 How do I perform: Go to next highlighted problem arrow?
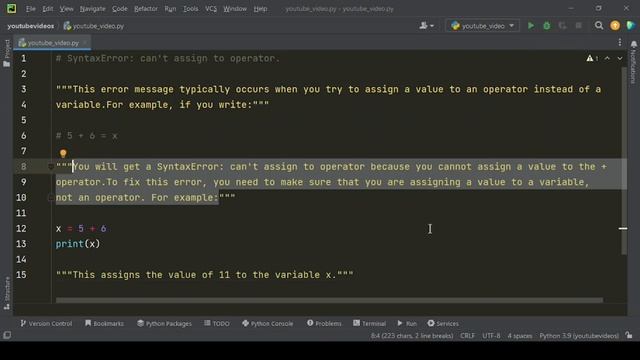click(620, 58)
